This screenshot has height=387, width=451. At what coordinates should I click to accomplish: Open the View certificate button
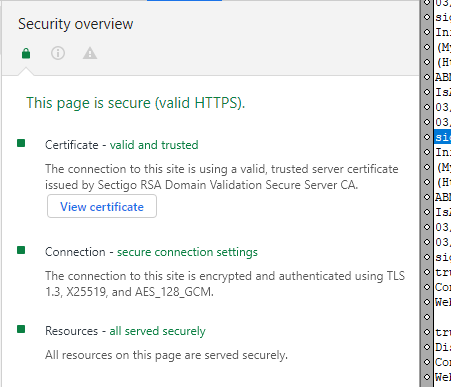click(x=102, y=206)
